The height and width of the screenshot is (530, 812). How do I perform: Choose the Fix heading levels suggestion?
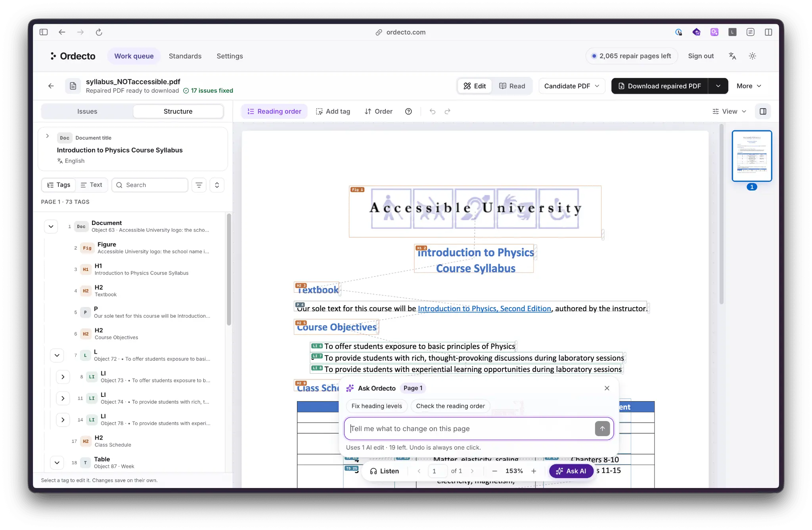[x=377, y=406]
